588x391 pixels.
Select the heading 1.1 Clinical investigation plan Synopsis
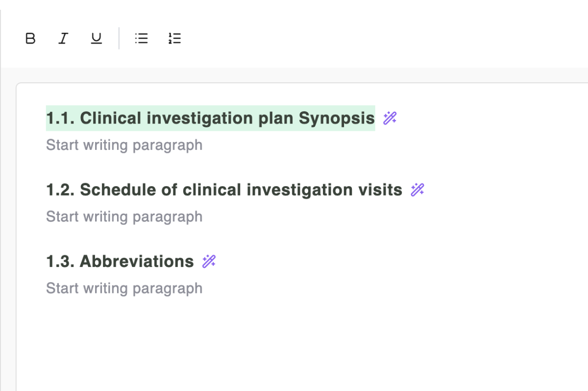point(210,118)
